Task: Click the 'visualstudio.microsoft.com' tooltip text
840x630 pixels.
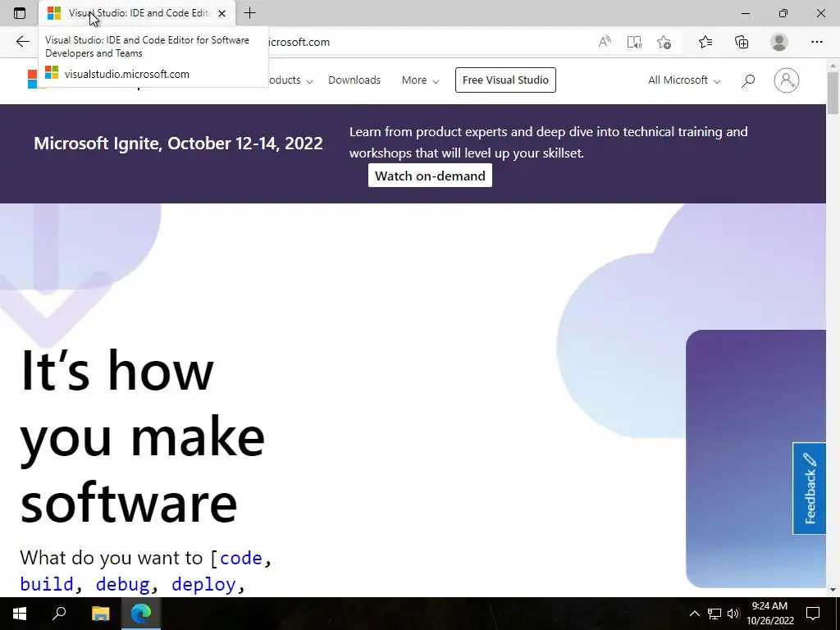Action: 127,74
